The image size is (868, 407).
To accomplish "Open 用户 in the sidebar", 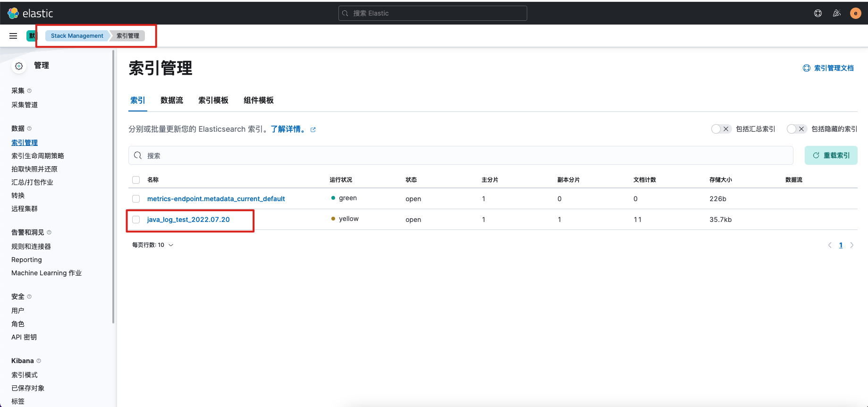I will tap(18, 311).
